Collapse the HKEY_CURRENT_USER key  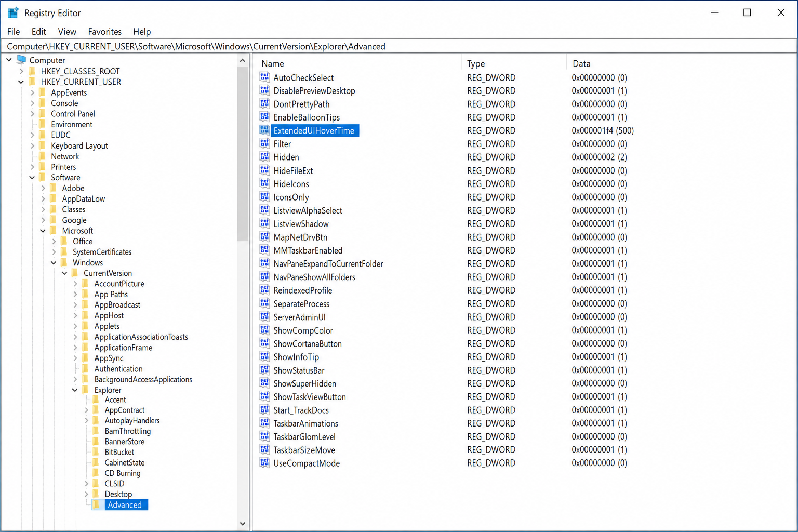21,82
